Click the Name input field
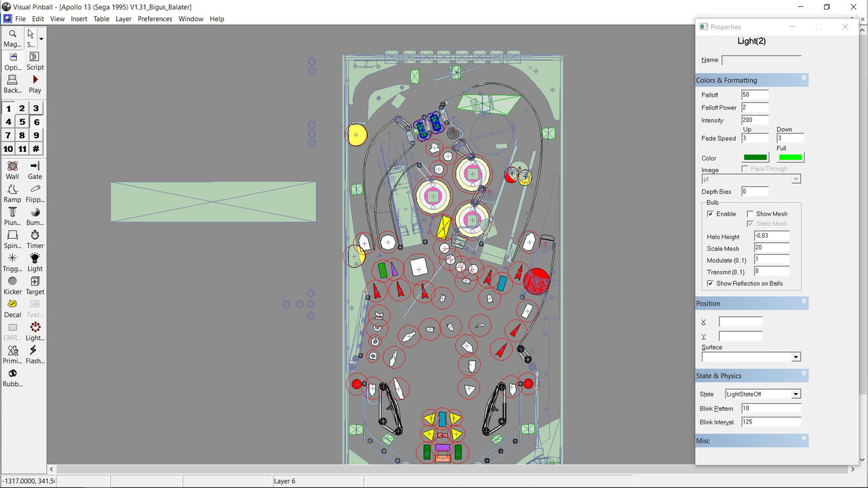The height and width of the screenshot is (488, 868). 762,60
